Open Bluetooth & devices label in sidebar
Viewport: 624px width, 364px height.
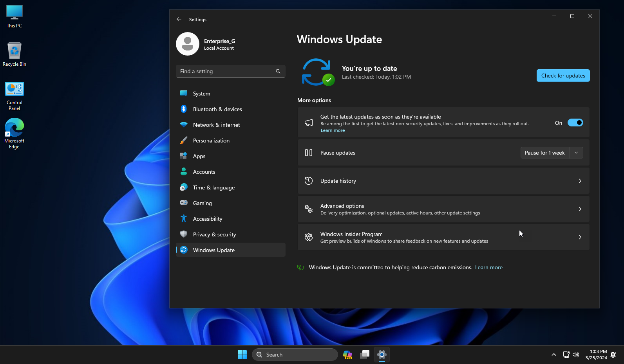[x=217, y=109]
